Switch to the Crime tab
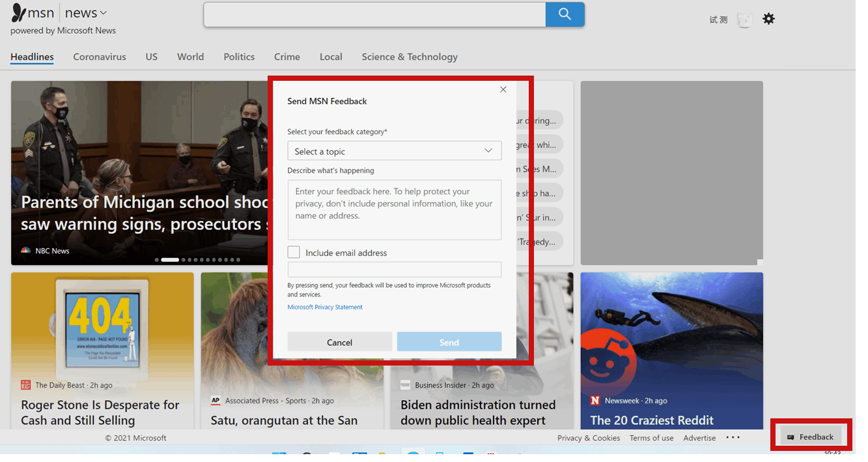868x462 pixels. point(287,57)
